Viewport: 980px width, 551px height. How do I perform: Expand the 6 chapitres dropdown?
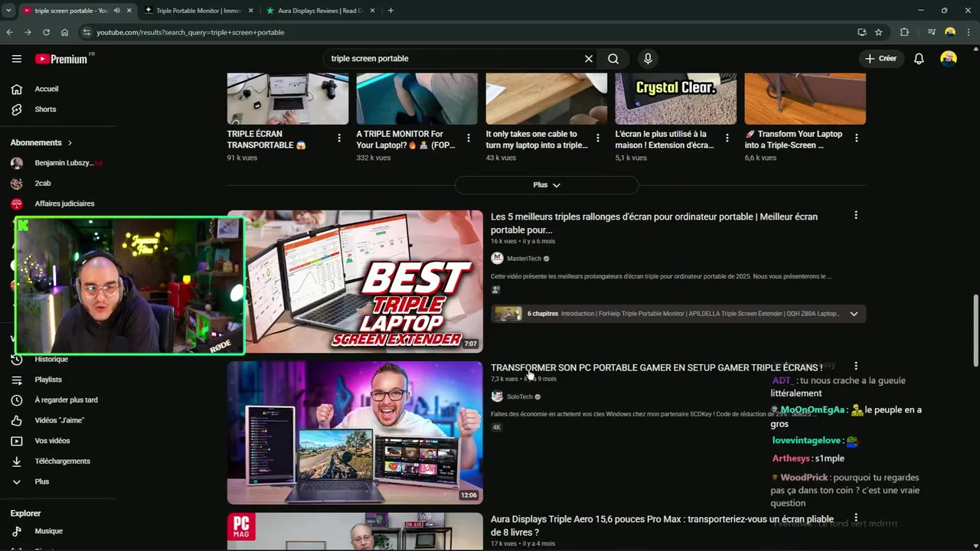coord(854,314)
